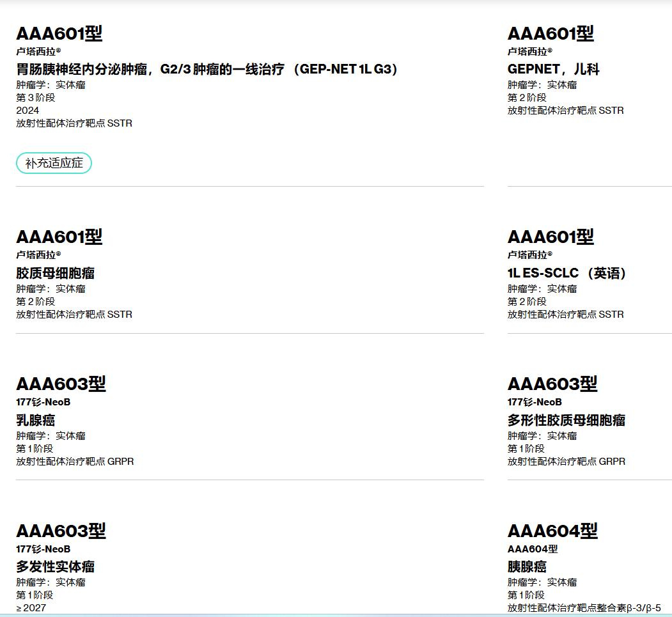Click 第2阶段 under GEPNET，儿科
Screen dimensions: 672x617
click(x=527, y=98)
